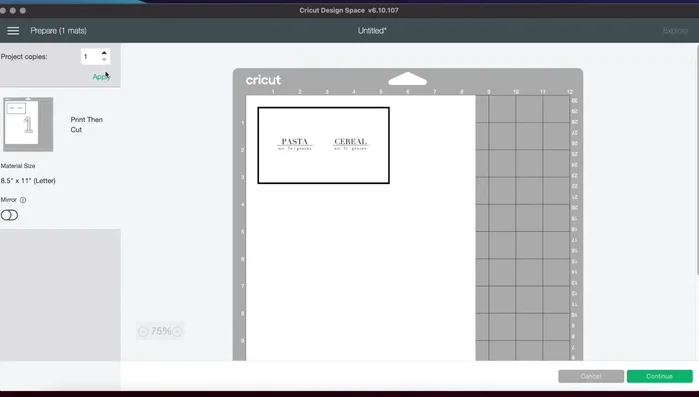Click the Cancel button
Image resolution: width=699 pixels, height=397 pixels.
pyautogui.click(x=591, y=376)
